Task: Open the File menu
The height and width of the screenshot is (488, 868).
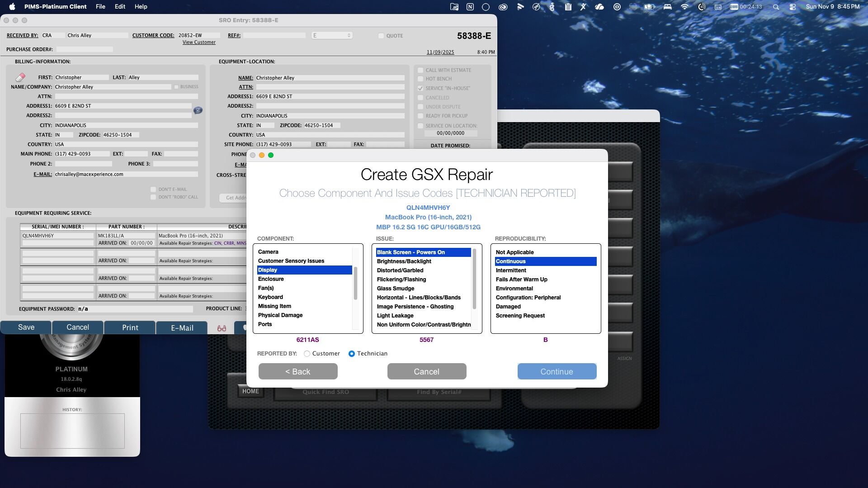Action: pos(100,7)
